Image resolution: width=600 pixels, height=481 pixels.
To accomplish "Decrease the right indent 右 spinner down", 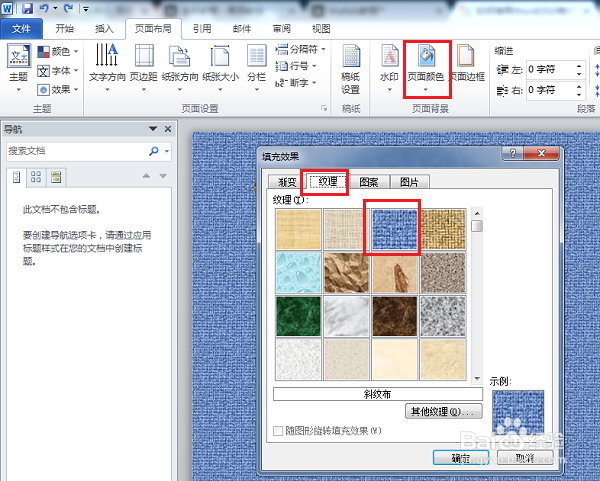I will (579, 94).
